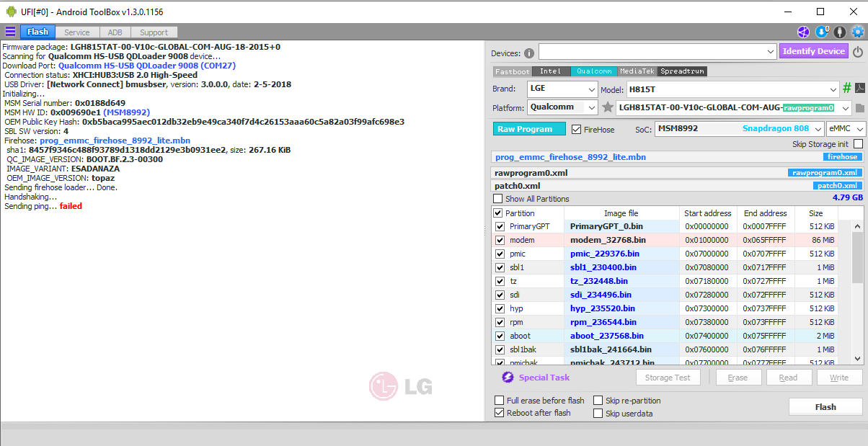Image resolution: width=868 pixels, height=446 pixels.
Task: Click the Image file column header
Action: click(x=621, y=213)
